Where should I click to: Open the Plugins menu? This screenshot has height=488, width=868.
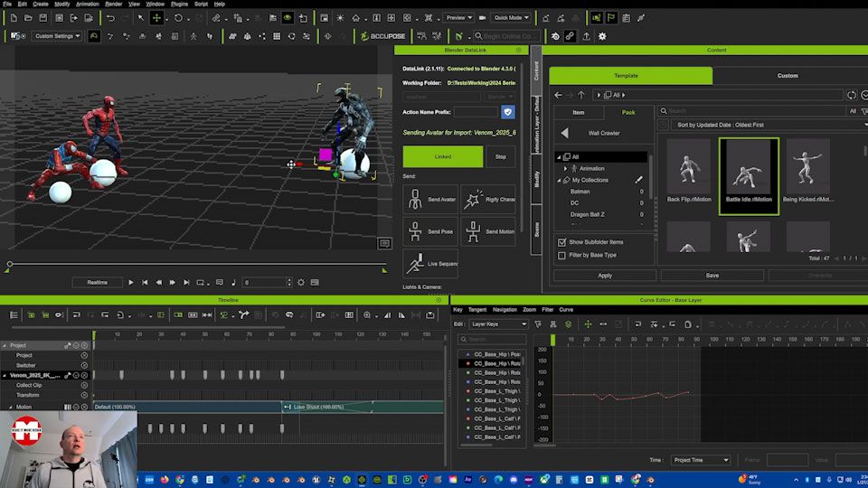coord(179,4)
